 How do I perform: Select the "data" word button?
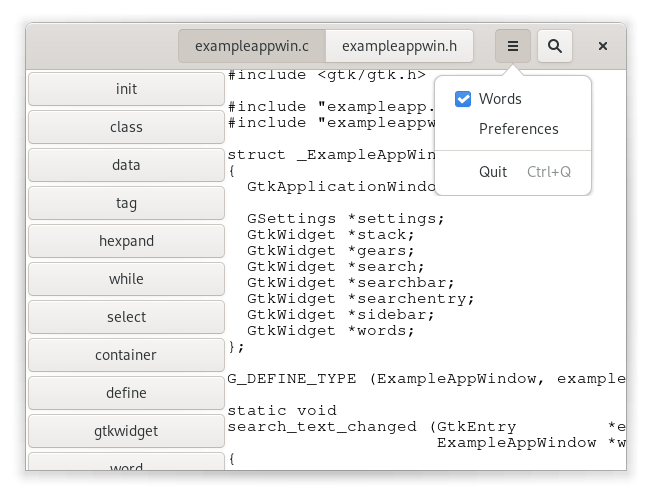click(126, 165)
